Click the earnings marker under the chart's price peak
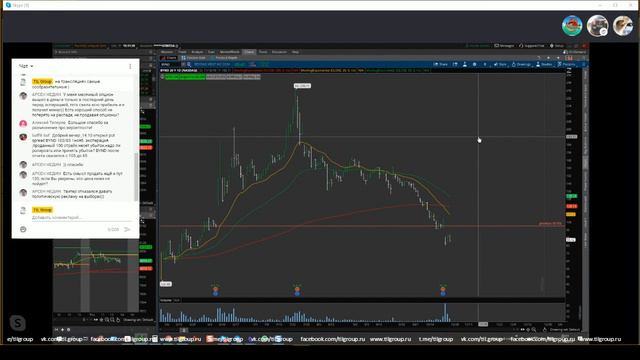 297,290
